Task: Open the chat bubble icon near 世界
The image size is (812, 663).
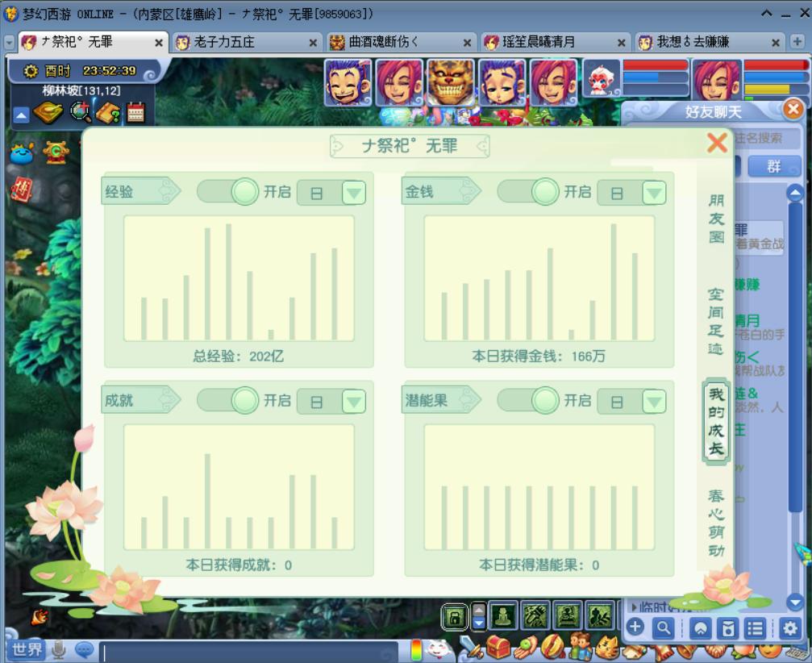Action: point(84,649)
